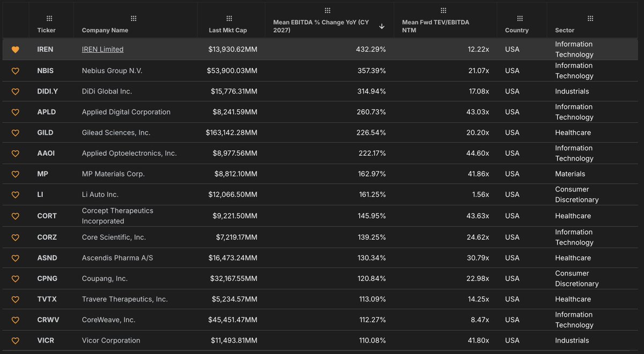Toggle heart icon for LI row
The width and height of the screenshot is (644, 354).
[15, 194]
